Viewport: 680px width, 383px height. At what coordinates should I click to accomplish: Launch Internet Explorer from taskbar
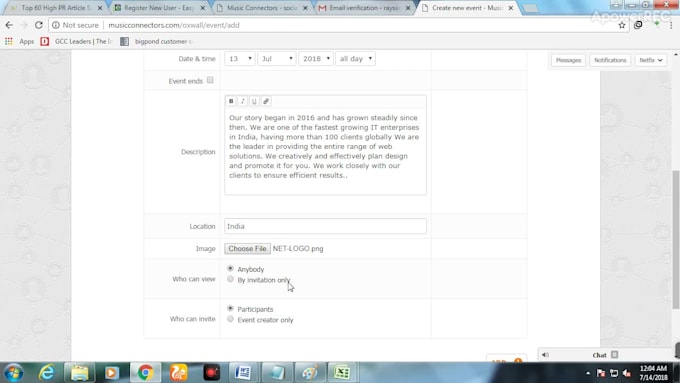(x=46, y=373)
